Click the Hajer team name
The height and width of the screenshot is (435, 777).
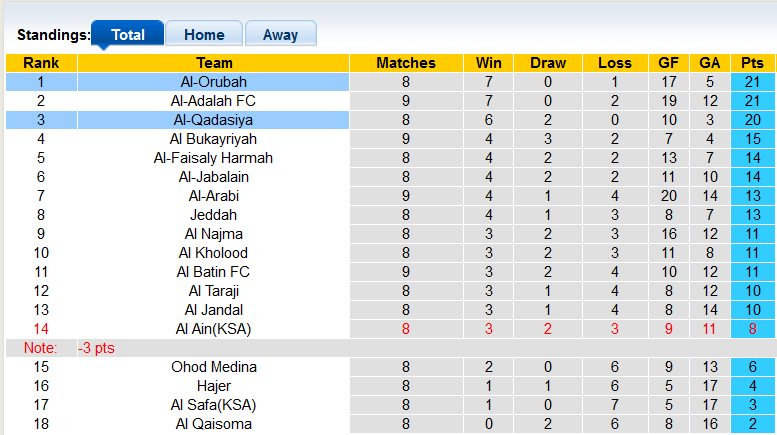[x=213, y=386]
